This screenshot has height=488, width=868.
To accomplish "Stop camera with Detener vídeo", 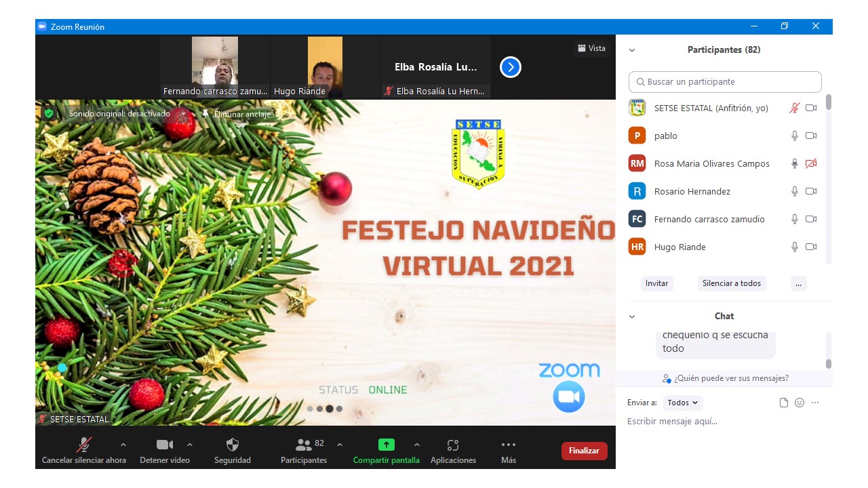I will 165,451.
